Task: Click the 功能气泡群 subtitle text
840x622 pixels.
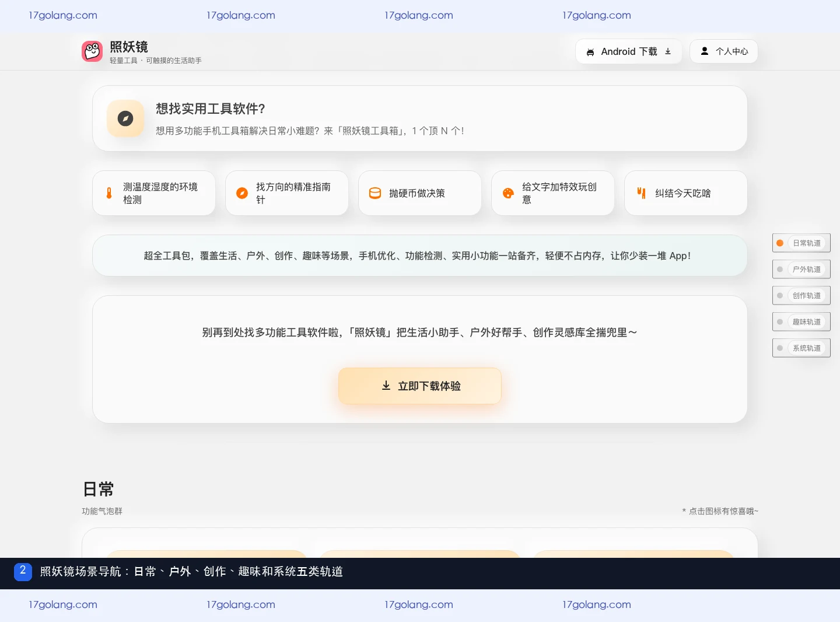Action: (102, 511)
